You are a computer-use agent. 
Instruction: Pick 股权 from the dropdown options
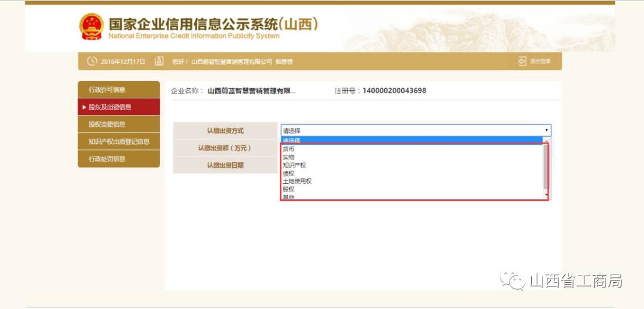[289, 189]
